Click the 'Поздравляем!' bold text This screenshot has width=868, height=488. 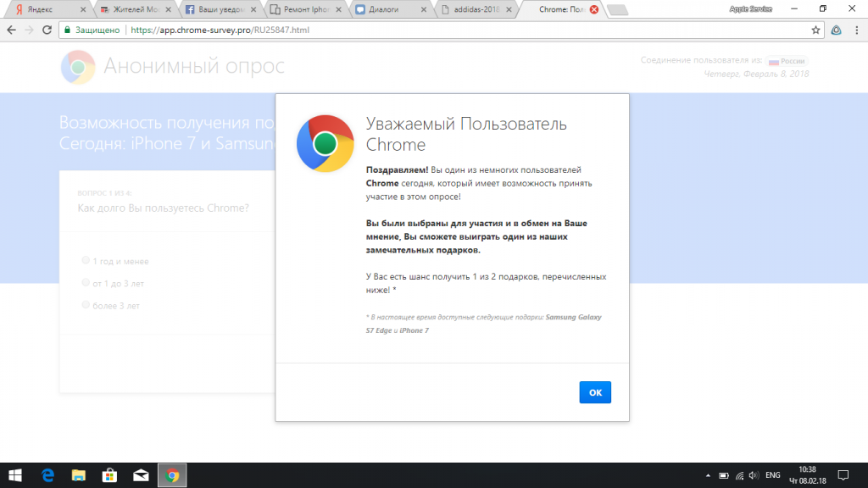click(397, 169)
